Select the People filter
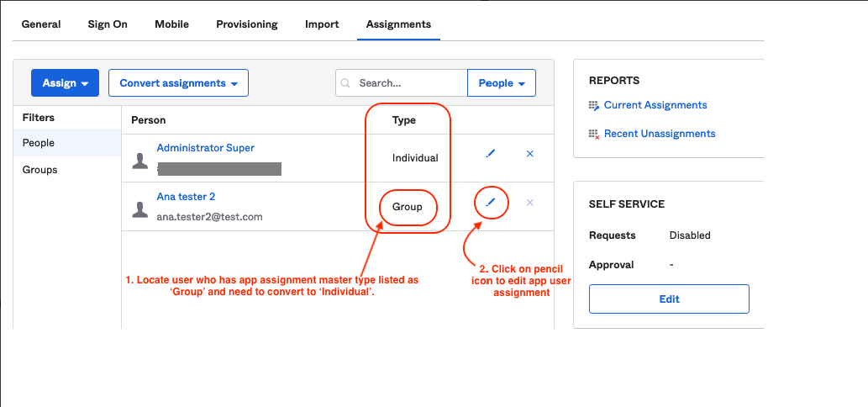 (x=67, y=143)
